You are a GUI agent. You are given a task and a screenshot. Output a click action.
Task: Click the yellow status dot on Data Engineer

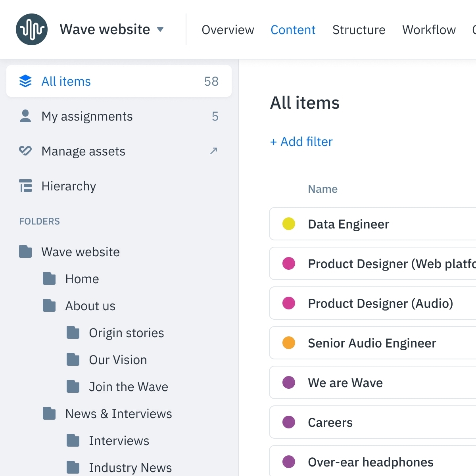tap(289, 224)
